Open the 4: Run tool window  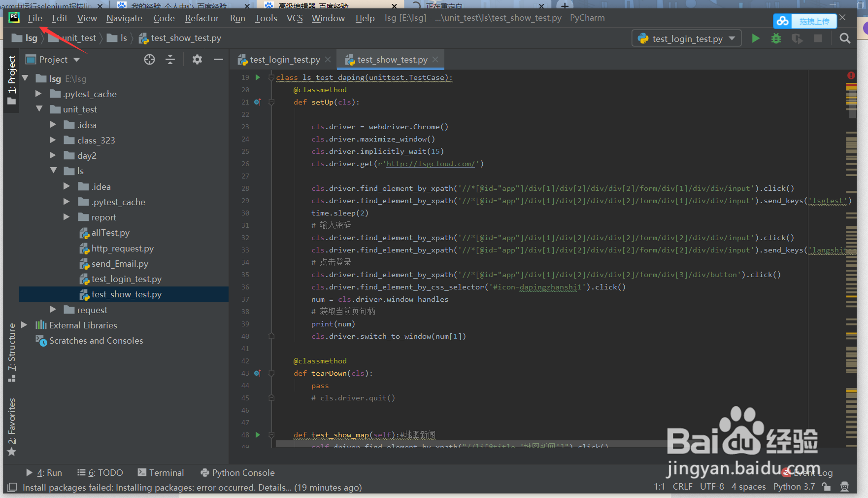point(44,473)
